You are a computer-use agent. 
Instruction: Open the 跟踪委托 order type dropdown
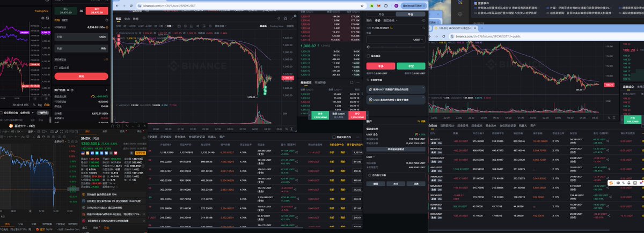point(390,20)
